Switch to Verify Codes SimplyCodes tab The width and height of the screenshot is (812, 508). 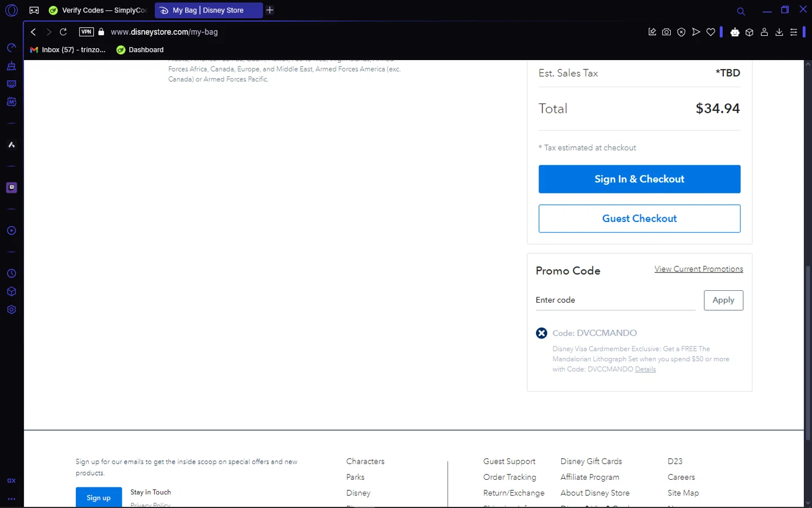98,10
